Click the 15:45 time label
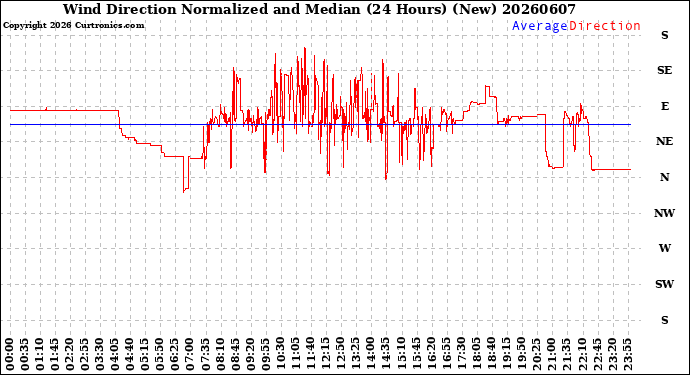690x375 pixels. (416, 354)
